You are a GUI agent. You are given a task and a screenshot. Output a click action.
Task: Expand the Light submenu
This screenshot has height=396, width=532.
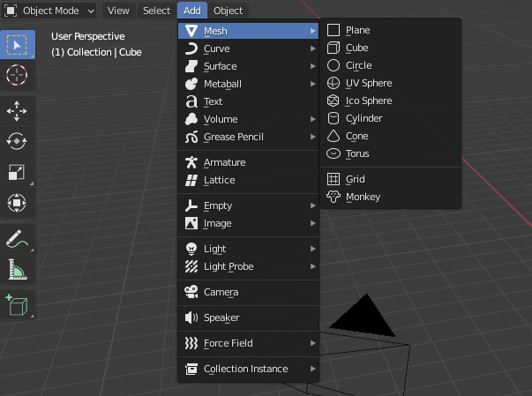tap(249, 249)
